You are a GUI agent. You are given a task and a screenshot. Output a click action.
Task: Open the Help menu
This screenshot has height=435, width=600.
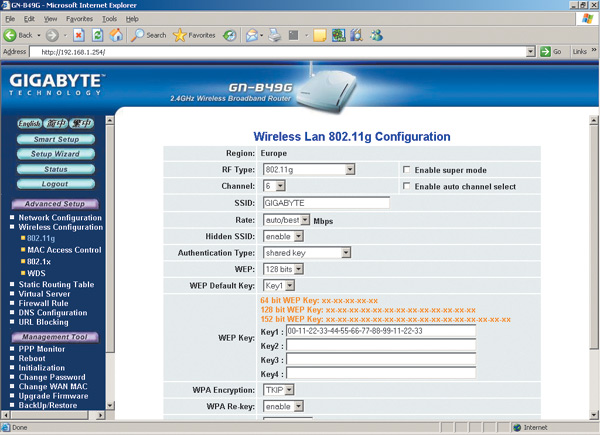point(132,19)
